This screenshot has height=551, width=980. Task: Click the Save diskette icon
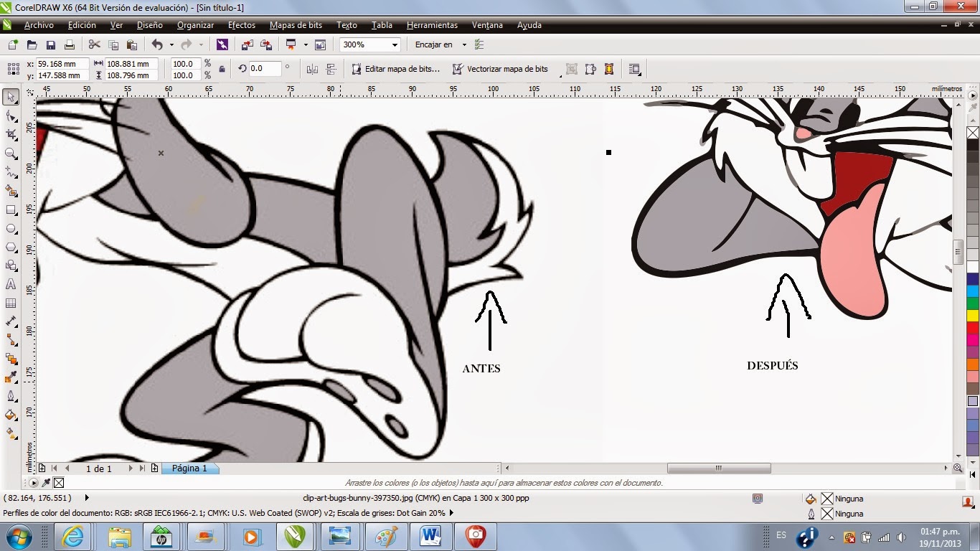tap(51, 44)
